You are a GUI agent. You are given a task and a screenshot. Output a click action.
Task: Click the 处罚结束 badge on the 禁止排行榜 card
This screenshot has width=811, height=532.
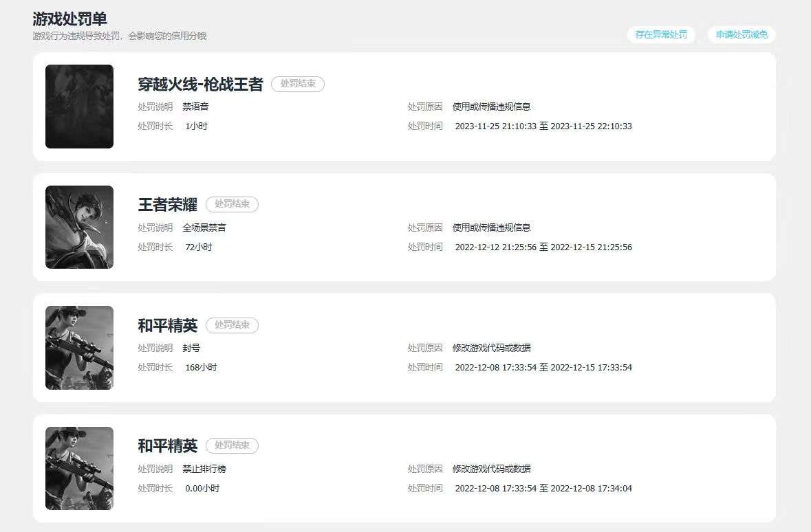(233, 445)
